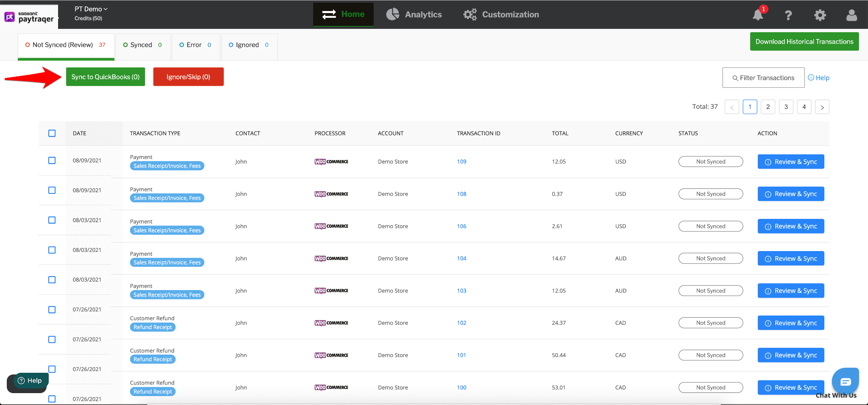
Task: Click the question mark help icon
Action: point(788,15)
